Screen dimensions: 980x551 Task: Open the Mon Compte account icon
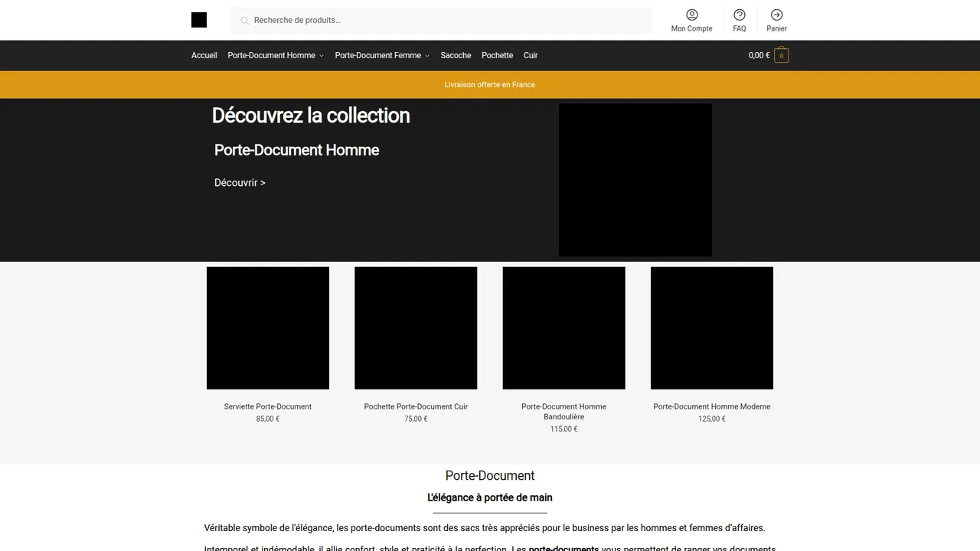(692, 15)
